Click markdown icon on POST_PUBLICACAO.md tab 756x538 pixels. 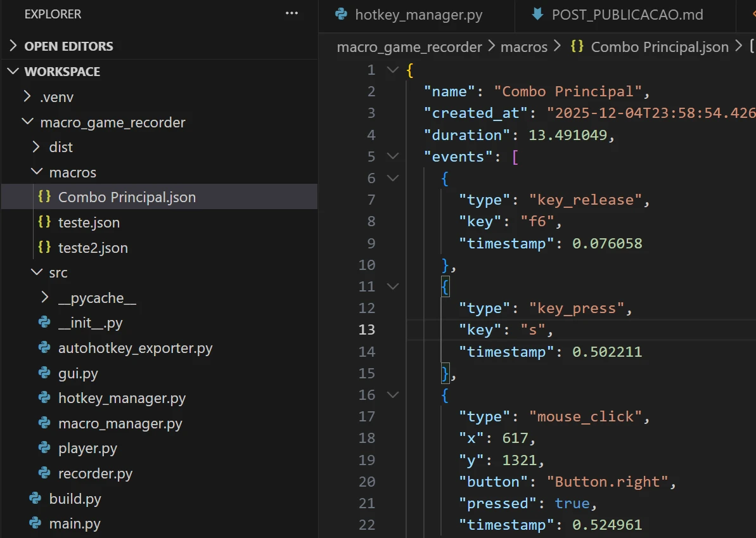[538, 15]
